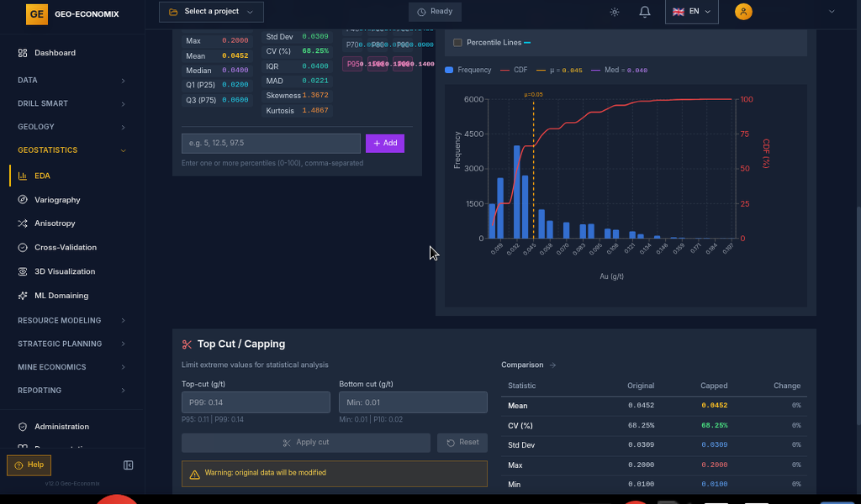Open the chevron at top right corner

[x=832, y=12]
